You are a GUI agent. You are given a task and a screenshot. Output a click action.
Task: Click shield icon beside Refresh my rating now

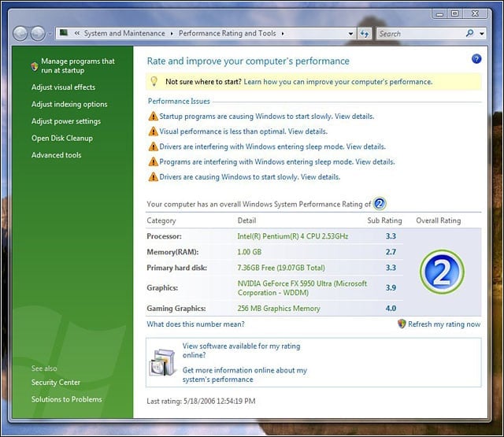(x=402, y=324)
